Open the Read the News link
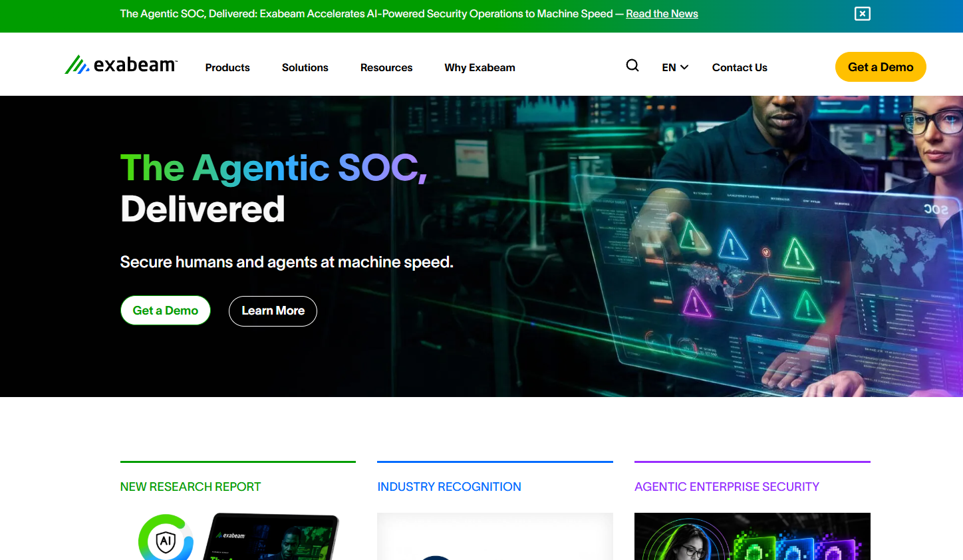The width and height of the screenshot is (963, 560). pyautogui.click(x=662, y=14)
